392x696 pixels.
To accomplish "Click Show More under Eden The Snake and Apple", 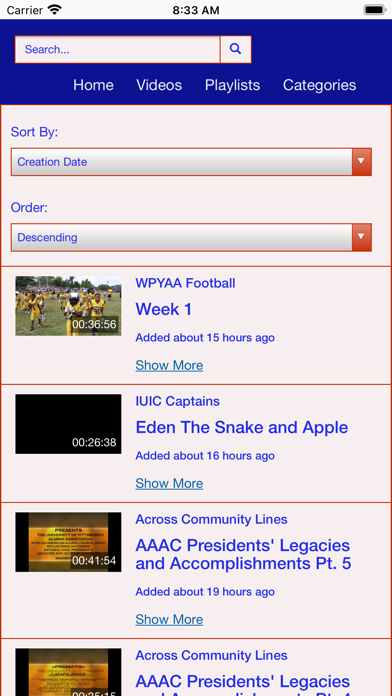I will tap(169, 483).
